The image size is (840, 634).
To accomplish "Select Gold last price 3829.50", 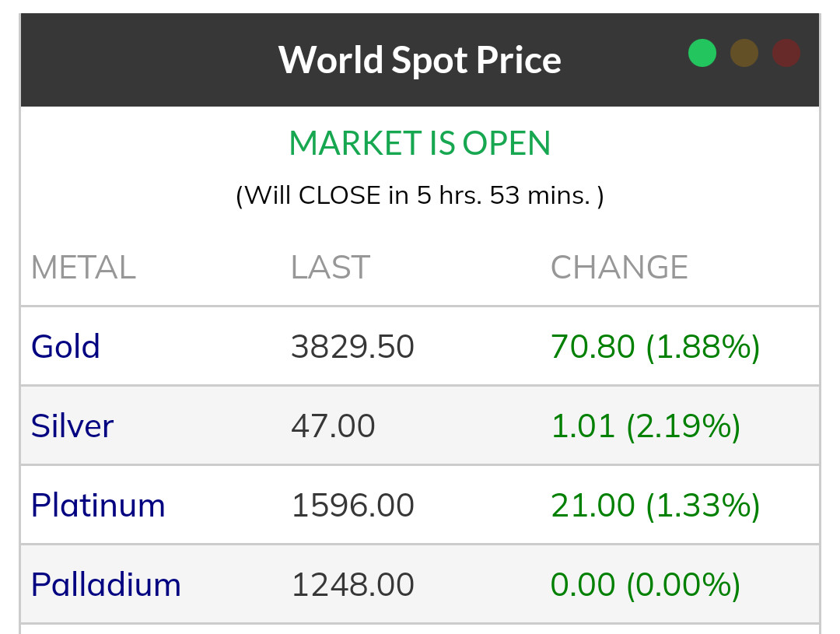I will (352, 347).
